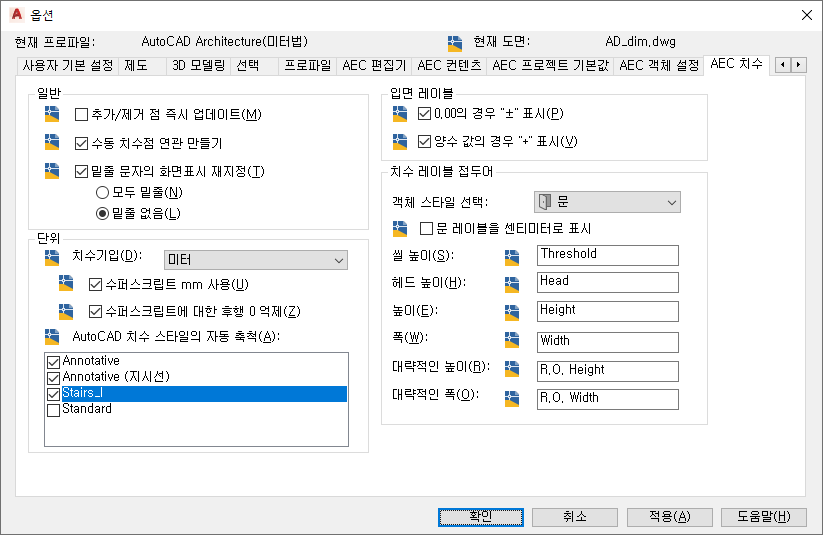
Task: Toggle 밑줄 문자의 화면표시 재지정 checkbox
Action: click(x=81, y=172)
